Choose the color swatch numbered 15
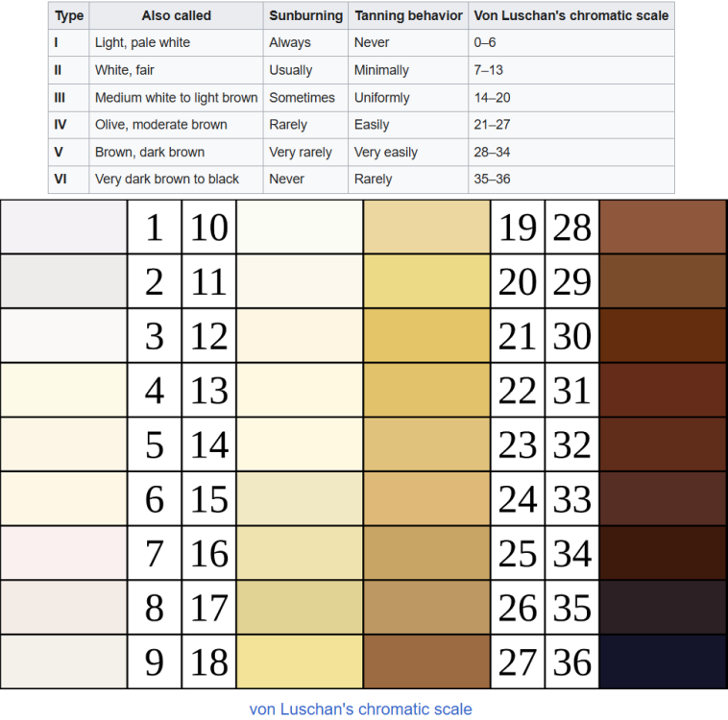 click(x=300, y=498)
